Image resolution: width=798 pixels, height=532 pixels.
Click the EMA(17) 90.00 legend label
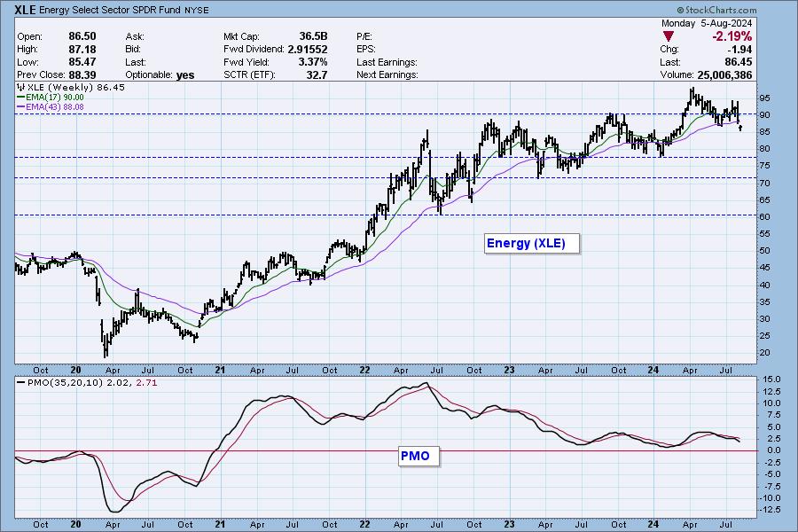(x=55, y=98)
